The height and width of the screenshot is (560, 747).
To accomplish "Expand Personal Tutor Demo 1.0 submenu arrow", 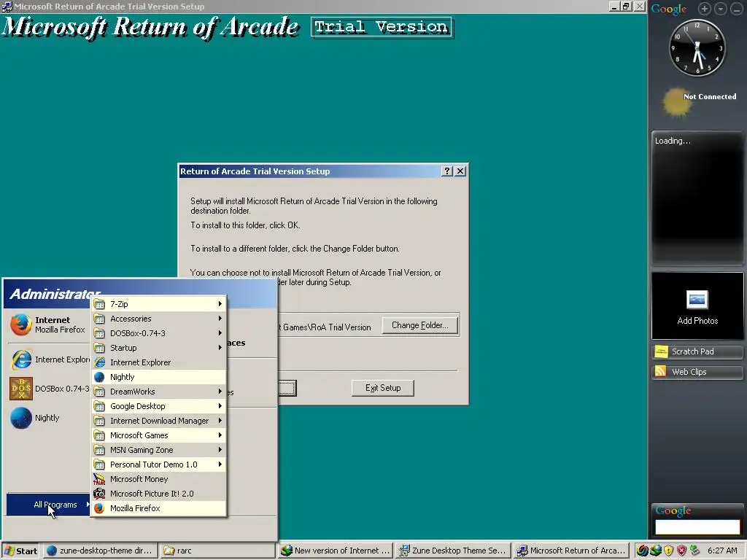I will 220,464.
